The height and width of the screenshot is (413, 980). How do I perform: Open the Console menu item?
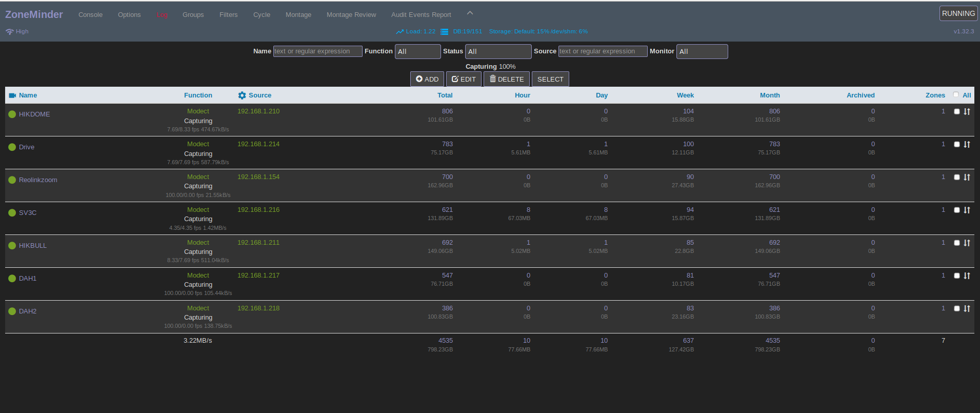[x=90, y=15]
